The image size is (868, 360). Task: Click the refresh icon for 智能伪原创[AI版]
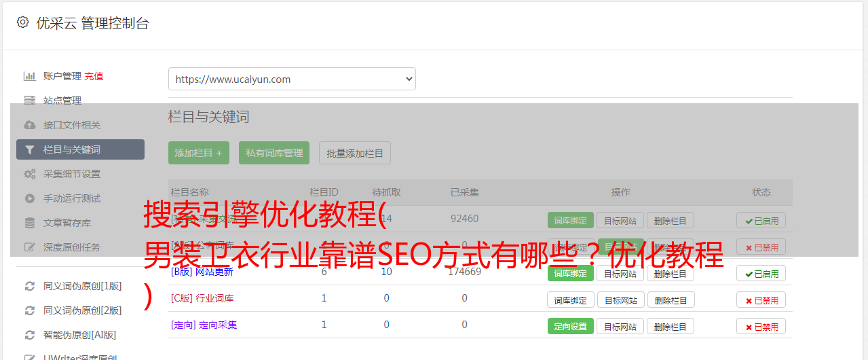[x=29, y=335]
